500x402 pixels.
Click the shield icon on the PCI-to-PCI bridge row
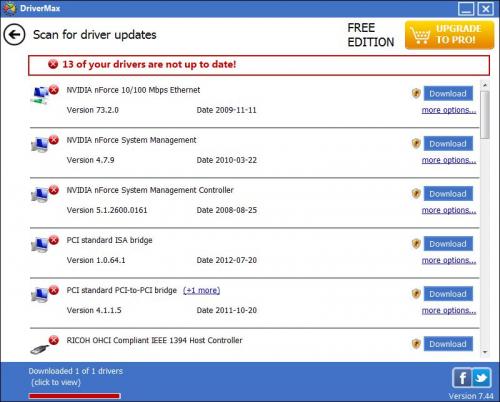[416, 294]
